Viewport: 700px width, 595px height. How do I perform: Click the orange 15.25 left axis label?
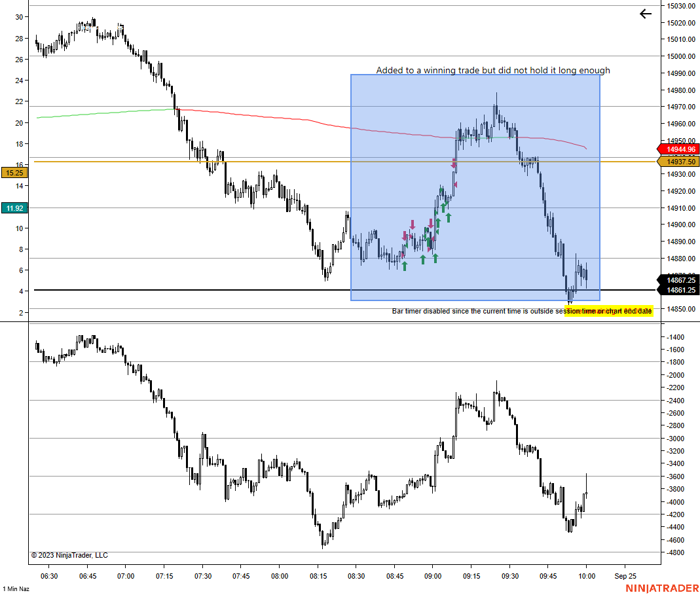[x=14, y=173]
